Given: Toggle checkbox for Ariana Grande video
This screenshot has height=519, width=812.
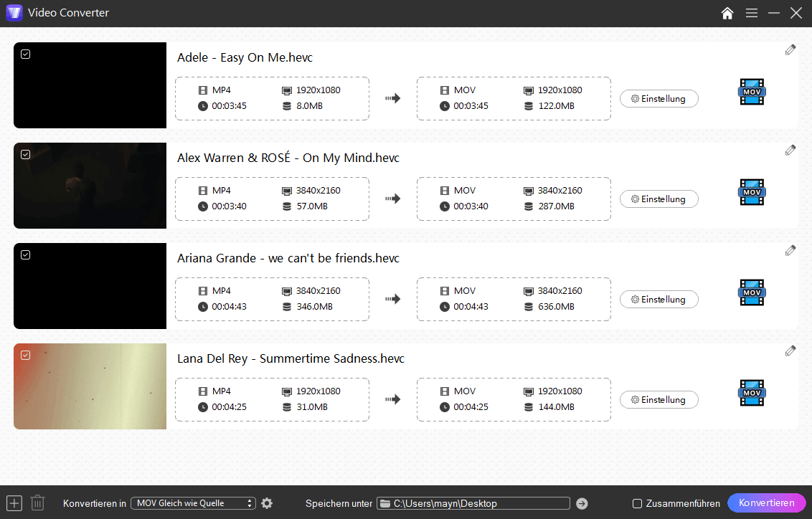Looking at the screenshot, I should 25,255.
